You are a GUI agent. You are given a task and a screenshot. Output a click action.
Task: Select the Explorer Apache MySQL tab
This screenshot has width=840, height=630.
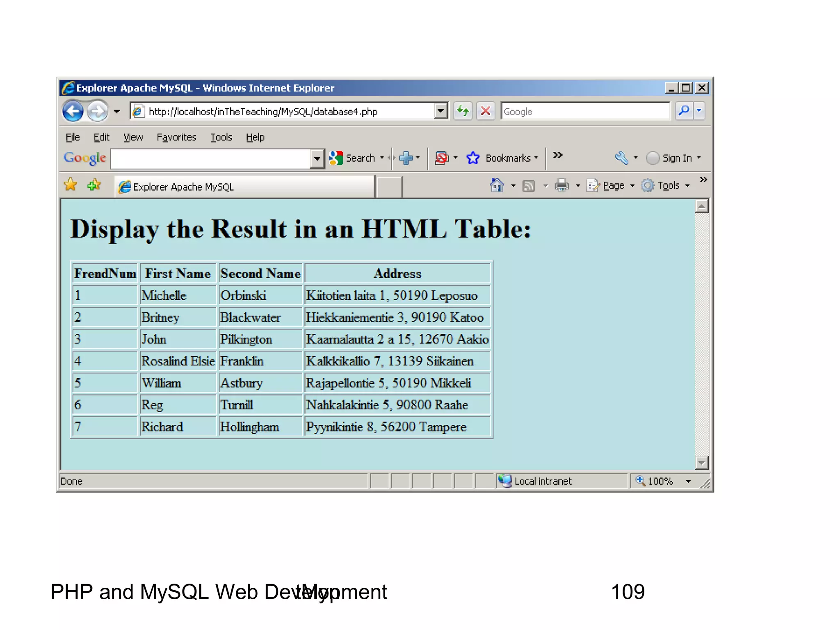click(x=244, y=187)
